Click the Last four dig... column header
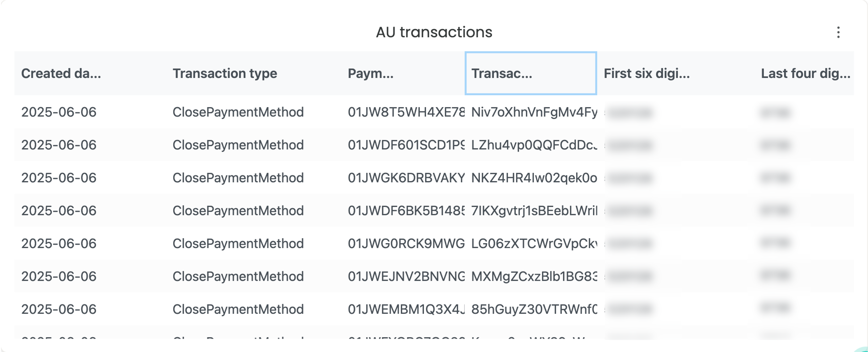Image resolution: width=868 pixels, height=352 pixels. pos(806,73)
